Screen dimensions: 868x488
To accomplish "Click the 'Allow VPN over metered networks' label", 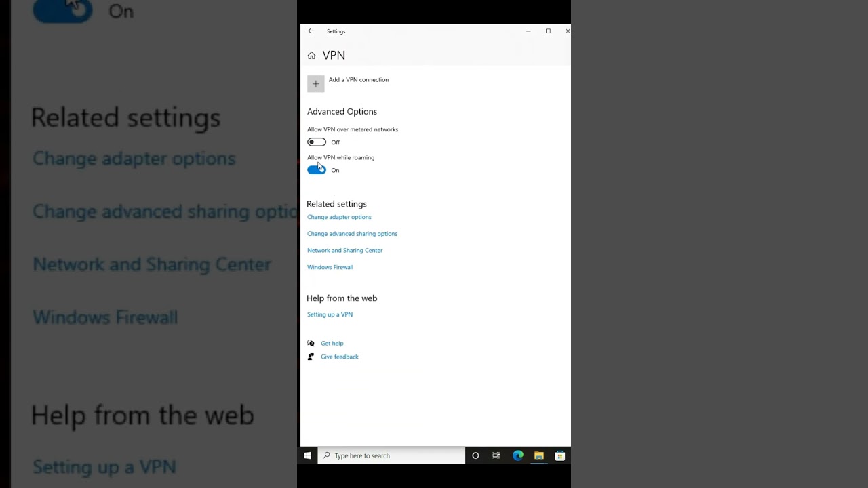I will click(x=353, y=129).
